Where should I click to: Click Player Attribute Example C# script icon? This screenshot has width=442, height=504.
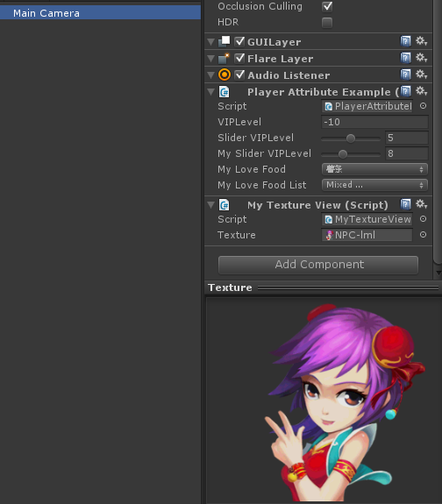(225, 92)
